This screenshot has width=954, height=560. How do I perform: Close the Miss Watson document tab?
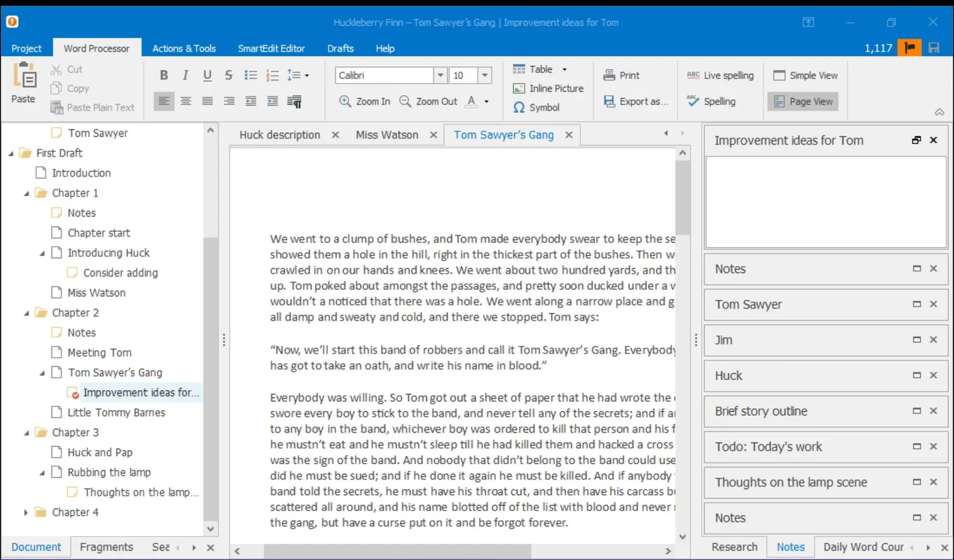434,135
